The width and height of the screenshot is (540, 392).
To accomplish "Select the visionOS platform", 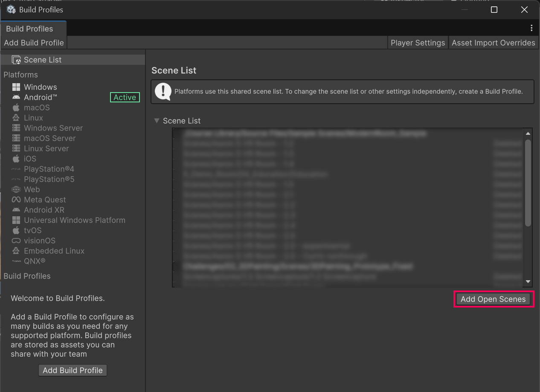I will point(40,241).
